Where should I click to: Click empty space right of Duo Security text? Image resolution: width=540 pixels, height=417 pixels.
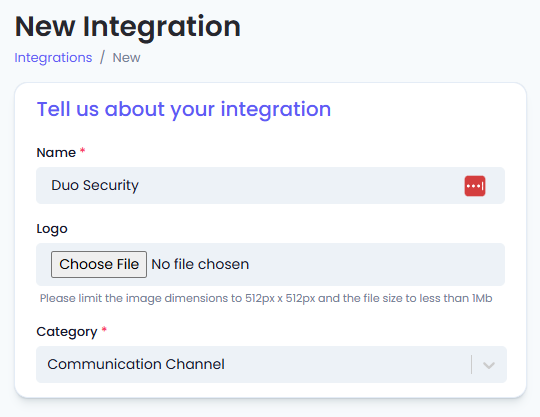(x=300, y=186)
